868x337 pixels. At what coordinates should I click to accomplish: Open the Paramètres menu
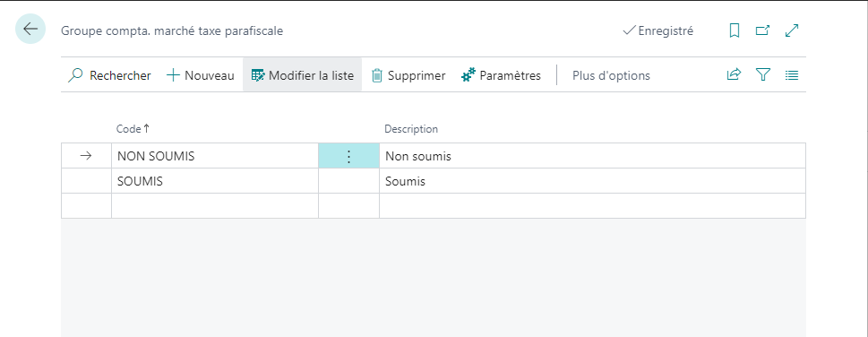pyautogui.click(x=501, y=75)
